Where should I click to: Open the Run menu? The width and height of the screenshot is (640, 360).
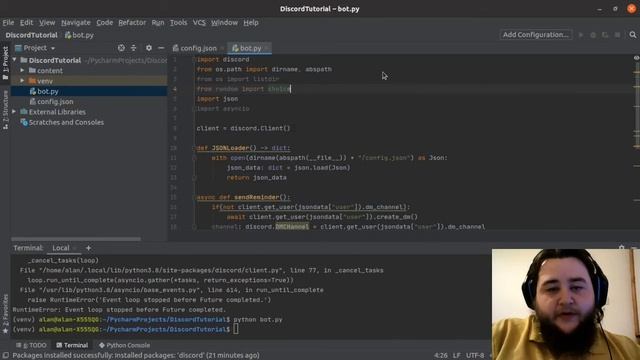tap(158, 22)
